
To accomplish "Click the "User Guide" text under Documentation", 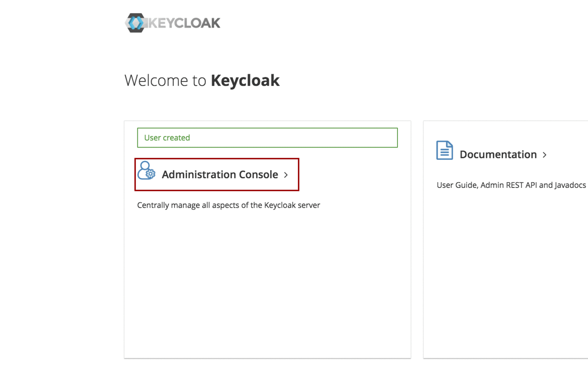I will pos(457,185).
